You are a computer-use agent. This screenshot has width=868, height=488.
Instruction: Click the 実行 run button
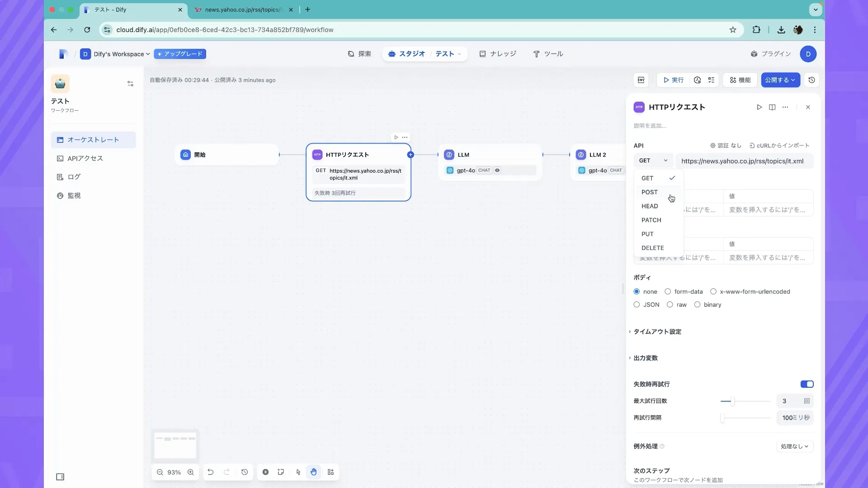pyautogui.click(x=674, y=80)
